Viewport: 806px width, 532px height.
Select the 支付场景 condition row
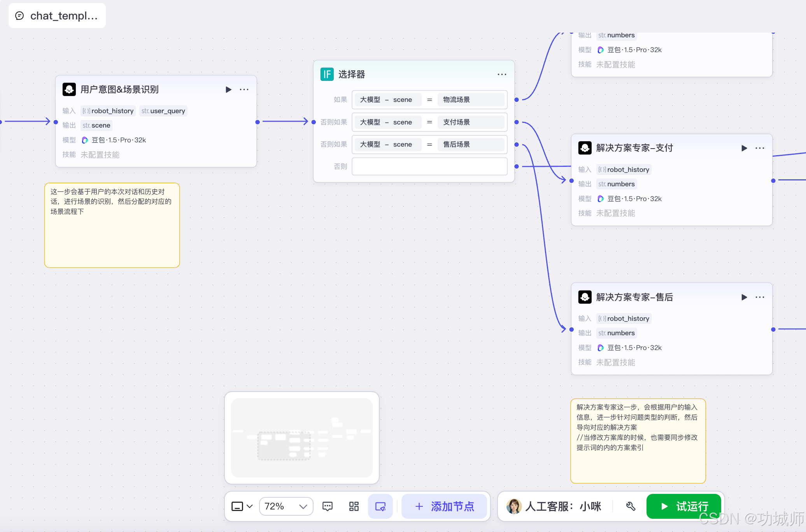click(429, 122)
